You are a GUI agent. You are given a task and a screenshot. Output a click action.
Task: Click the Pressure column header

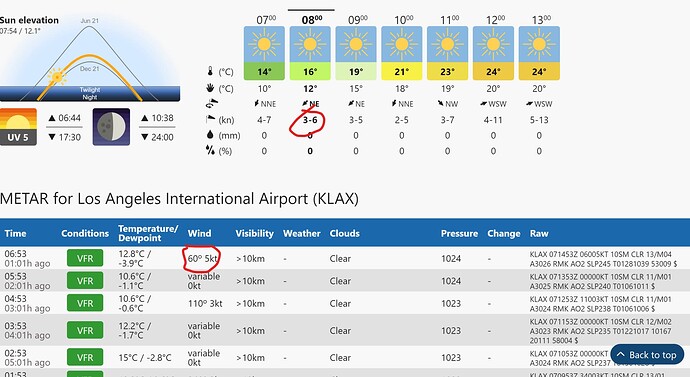(x=459, y=233)
